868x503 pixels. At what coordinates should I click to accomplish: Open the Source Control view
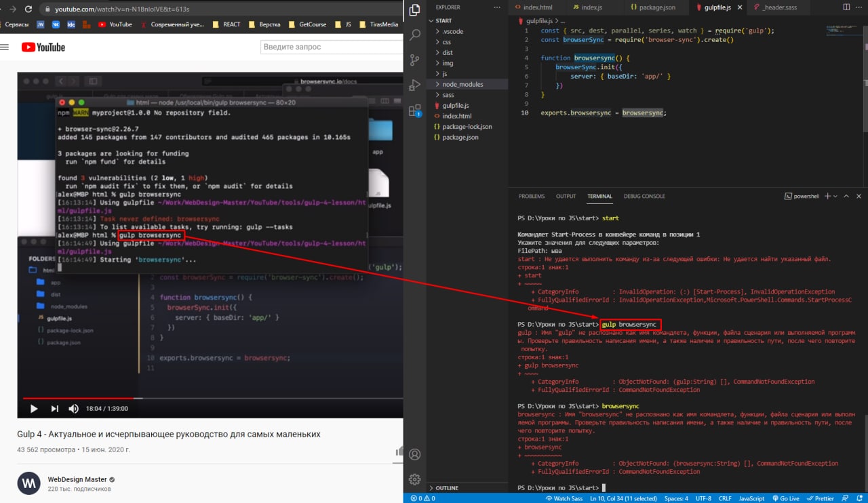point(415,60)
